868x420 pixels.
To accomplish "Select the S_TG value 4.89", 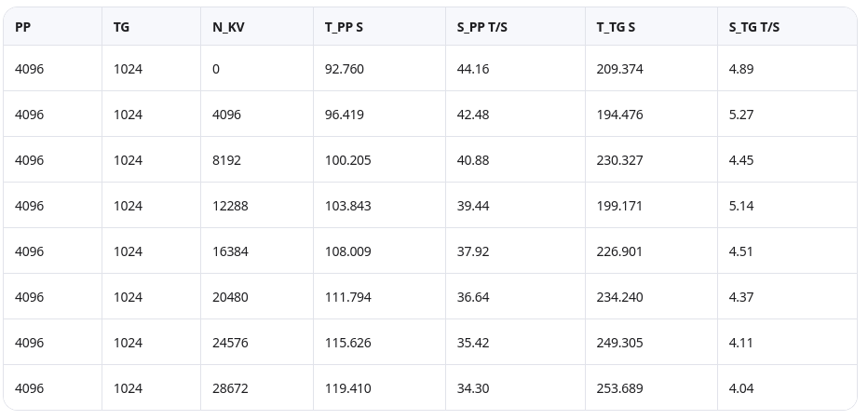I will (741, 69).
